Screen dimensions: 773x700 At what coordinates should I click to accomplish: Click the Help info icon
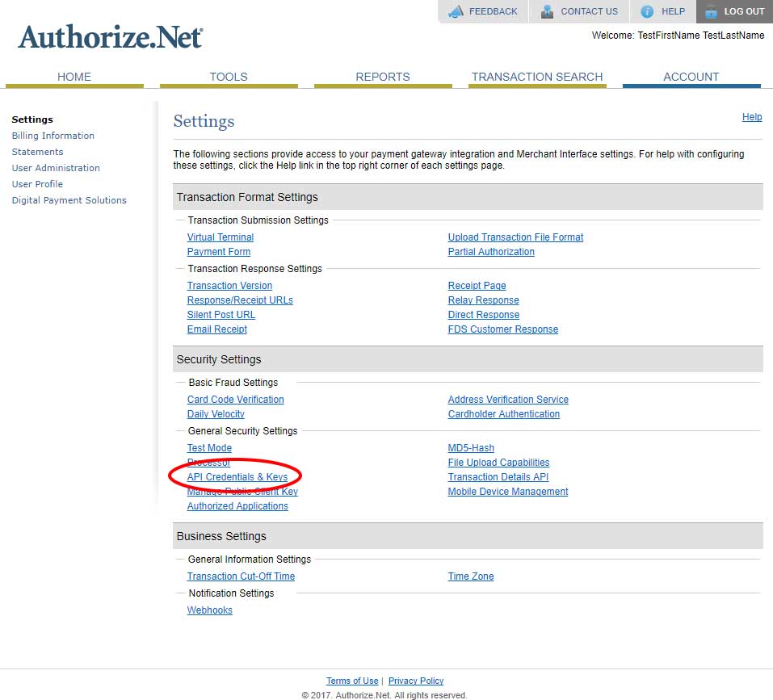point(647,11)
